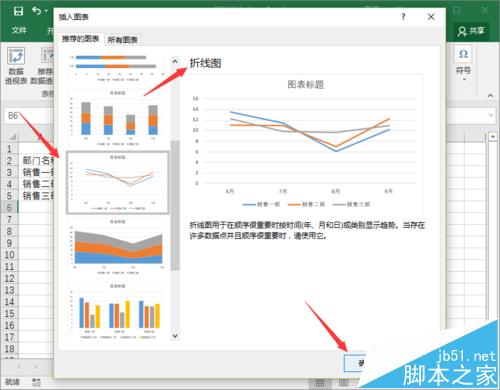This screenshot has width=500, height=390.
Task: Click the omega Symbol icon
Action: [463, 54]
